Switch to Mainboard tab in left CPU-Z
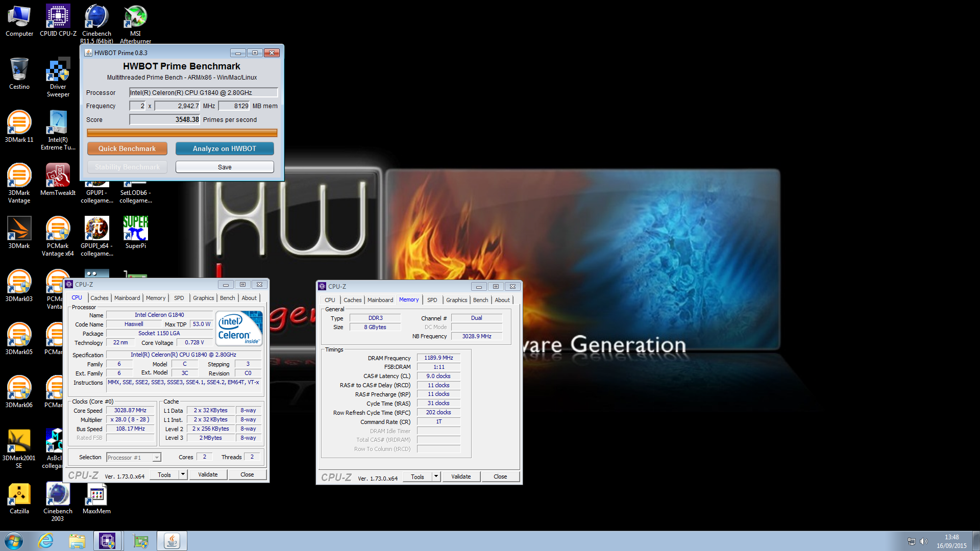Screen dimensions: 980x551 click(127, 298)
